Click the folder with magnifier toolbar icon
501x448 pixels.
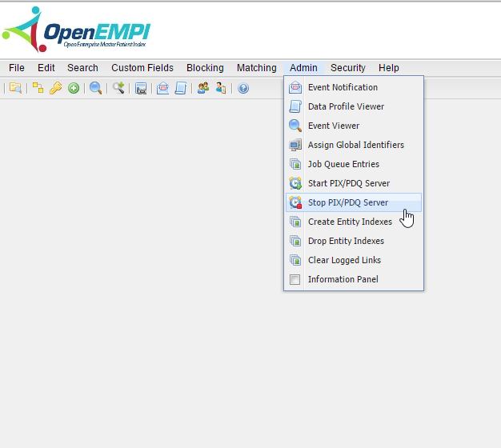click(15, 88)
